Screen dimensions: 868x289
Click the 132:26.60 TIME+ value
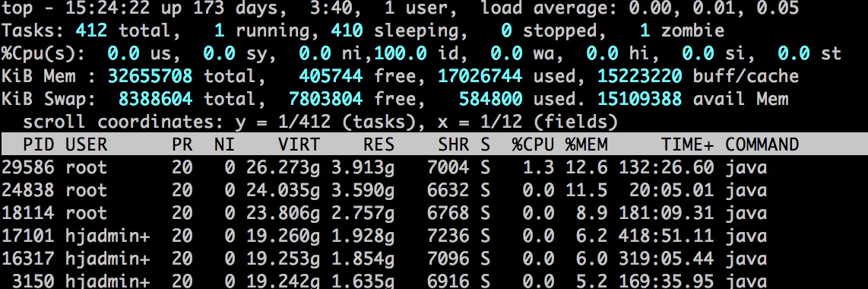[x=667, y=167]
